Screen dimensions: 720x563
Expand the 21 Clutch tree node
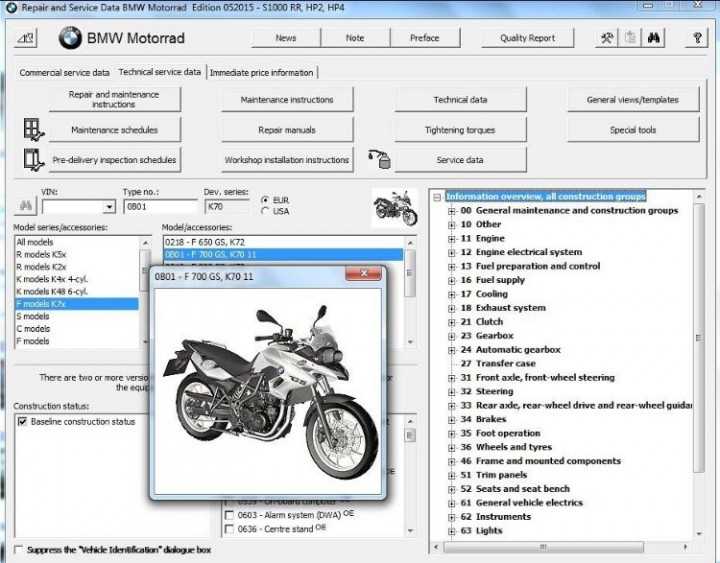451,322
